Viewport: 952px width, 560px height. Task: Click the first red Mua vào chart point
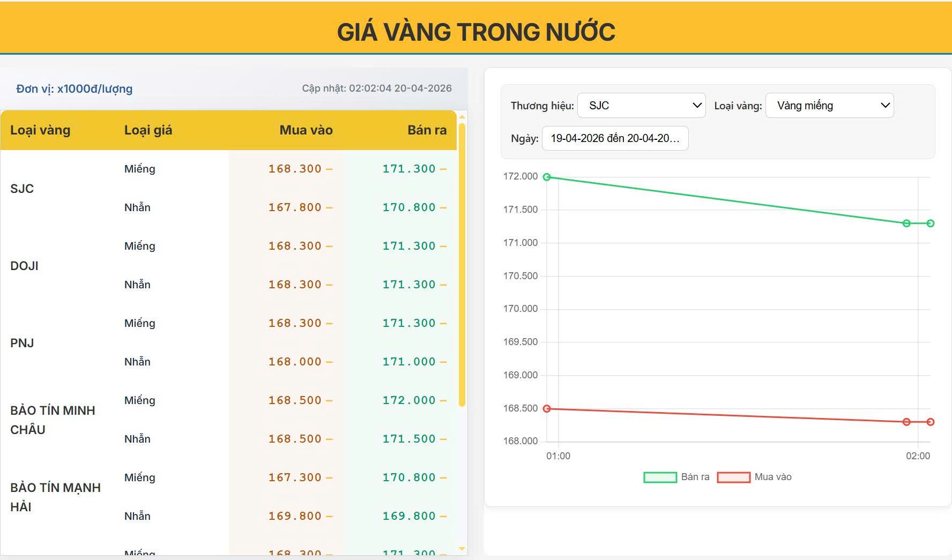(x=547, y=409)
